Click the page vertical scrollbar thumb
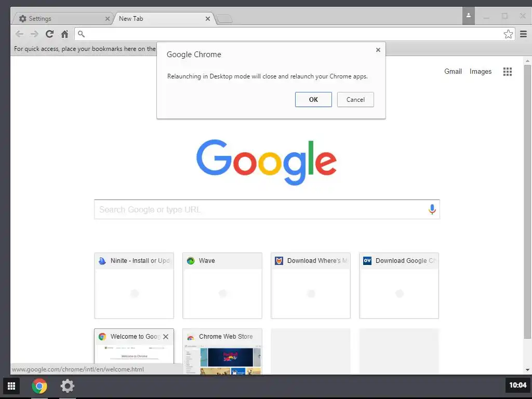Screen dimensions: 532x399 [x=527, y=202]
